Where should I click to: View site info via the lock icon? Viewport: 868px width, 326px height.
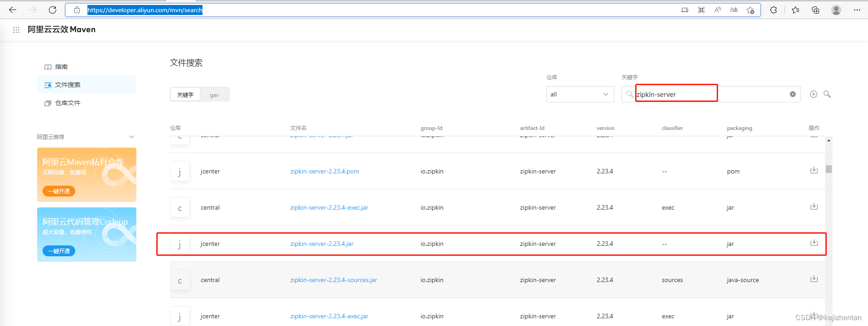[x=77, y=10]
